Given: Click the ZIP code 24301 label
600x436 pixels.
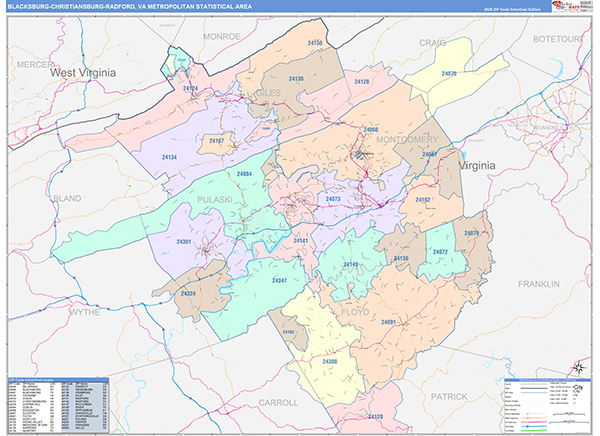Looking at the screenshot, I should click(183, 243).
